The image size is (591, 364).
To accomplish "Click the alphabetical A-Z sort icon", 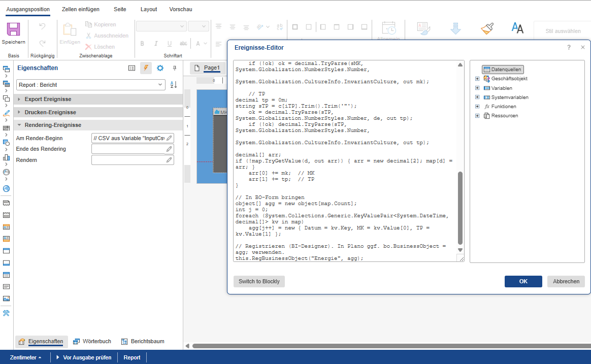I will coord(174,85).
